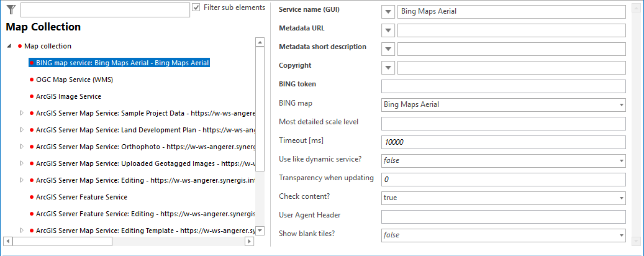Image resolution: width=644 pixels, height=256 pixels.
Task: Click the properties panel scroll down arrow
Action: tap(635, 240)
